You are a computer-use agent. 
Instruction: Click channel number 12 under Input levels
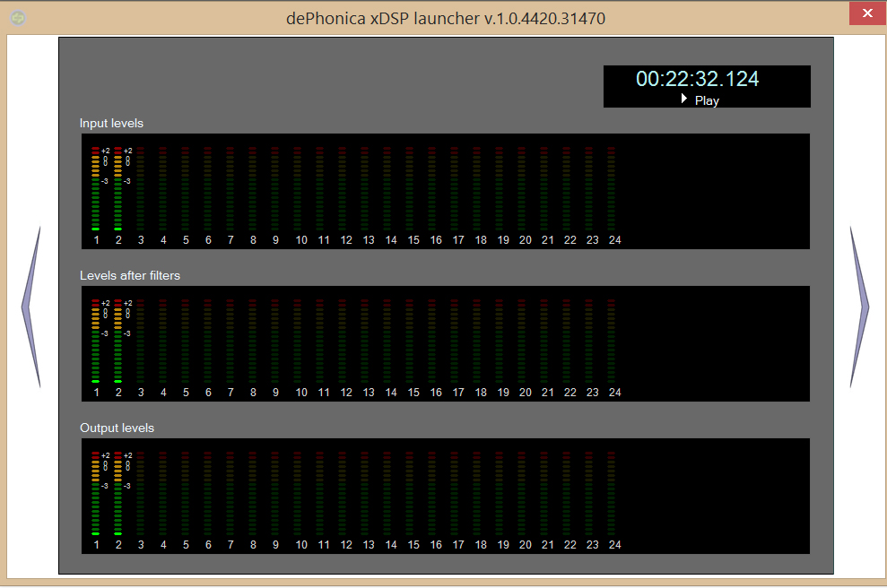click(x=346, y=239)
